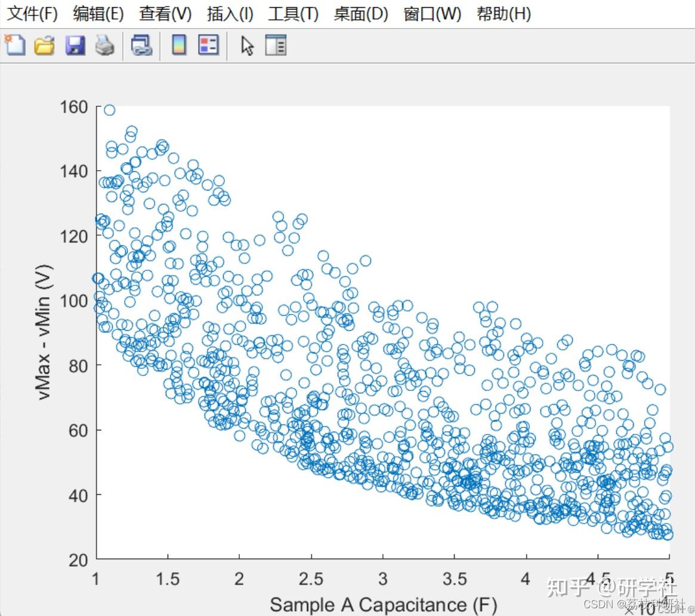Select the topmost scatter point near 160

109,110
